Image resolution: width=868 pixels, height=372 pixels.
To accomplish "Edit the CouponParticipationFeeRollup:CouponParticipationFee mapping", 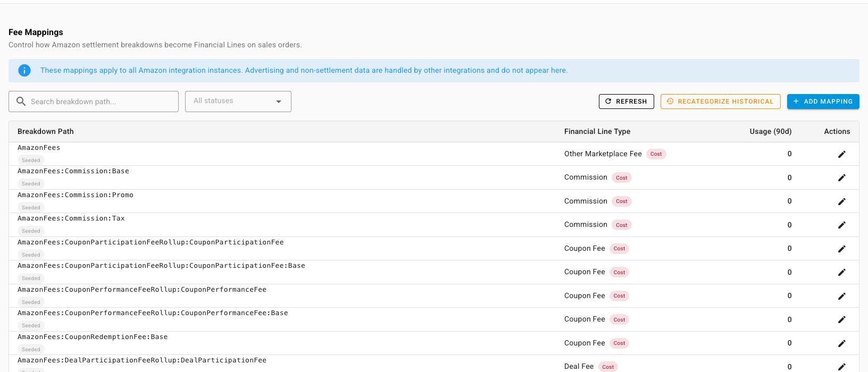I will coord(841,249).
